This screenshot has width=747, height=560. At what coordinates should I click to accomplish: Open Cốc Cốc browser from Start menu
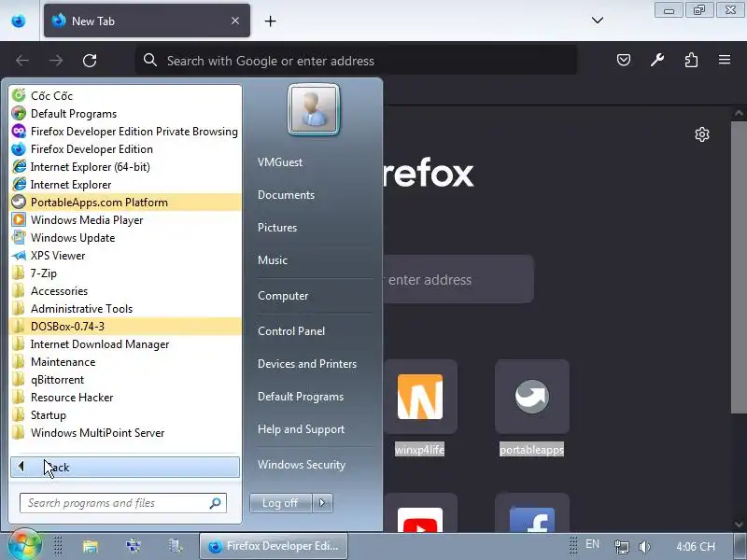125,96
